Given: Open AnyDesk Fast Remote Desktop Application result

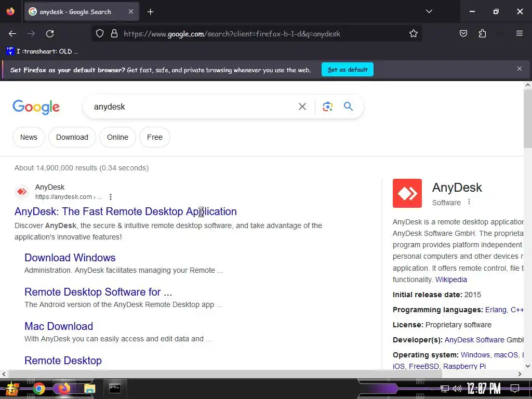Looking at the screenshot, I should tap(126, 211).
